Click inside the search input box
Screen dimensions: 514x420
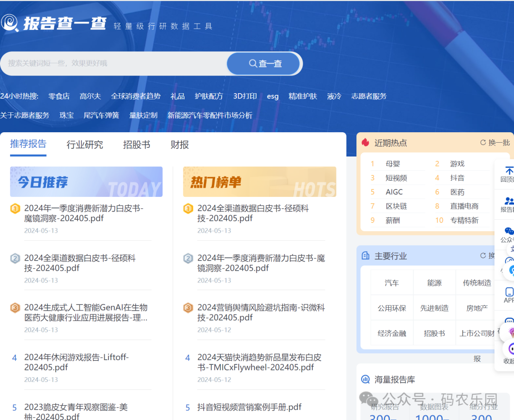pos(114,63)
